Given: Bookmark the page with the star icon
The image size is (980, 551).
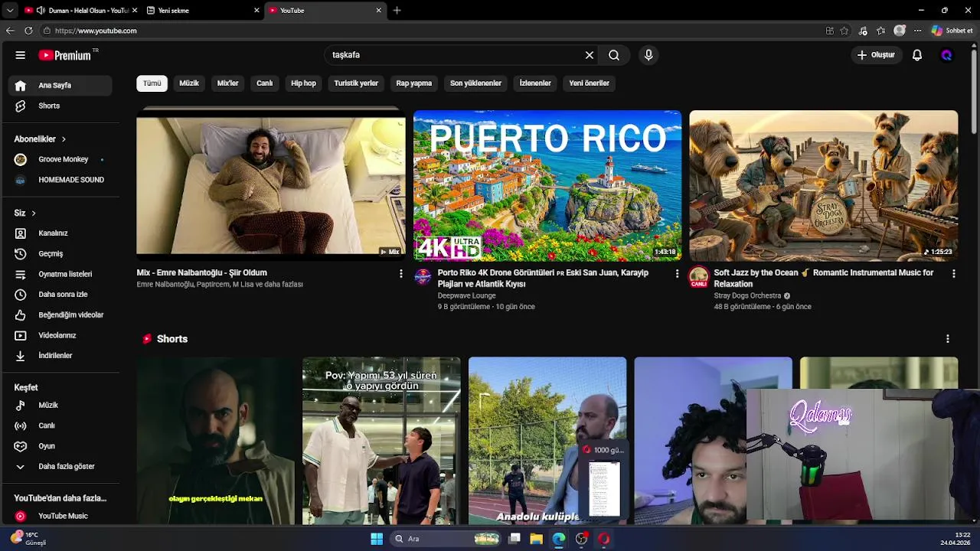Looking at the screenshot, I should pyautogui.click(x=844, y=31).
